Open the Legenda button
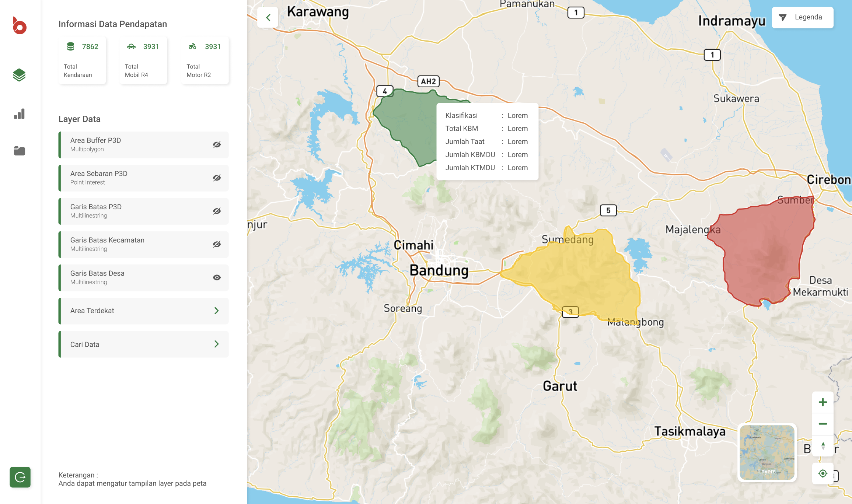 tap(802, 17)
